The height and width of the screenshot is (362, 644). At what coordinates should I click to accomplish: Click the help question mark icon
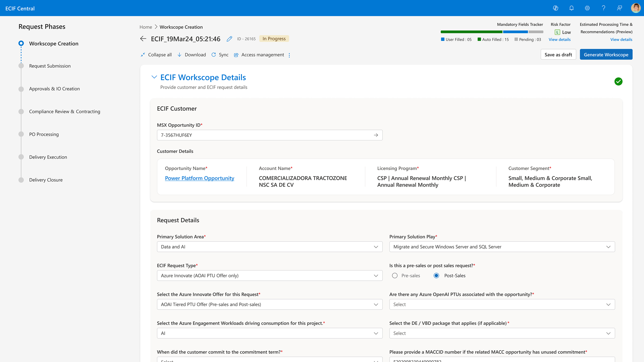point(604,8)
